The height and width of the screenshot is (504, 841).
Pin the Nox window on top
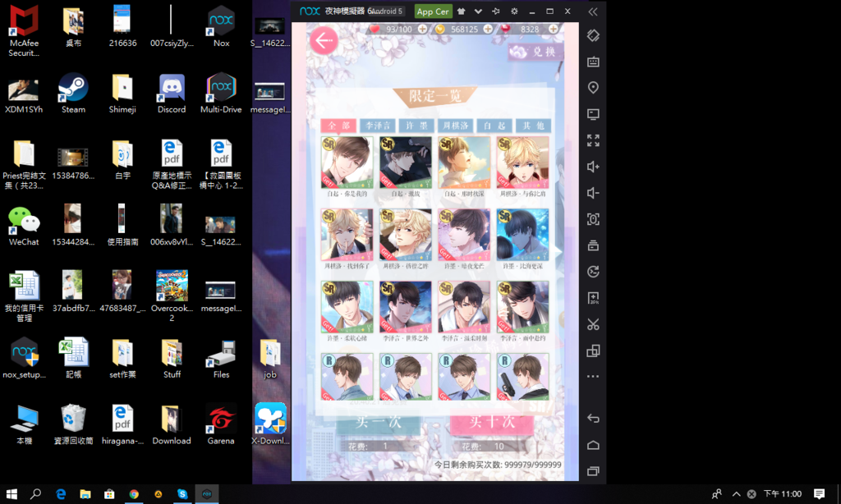pos(495,11)
